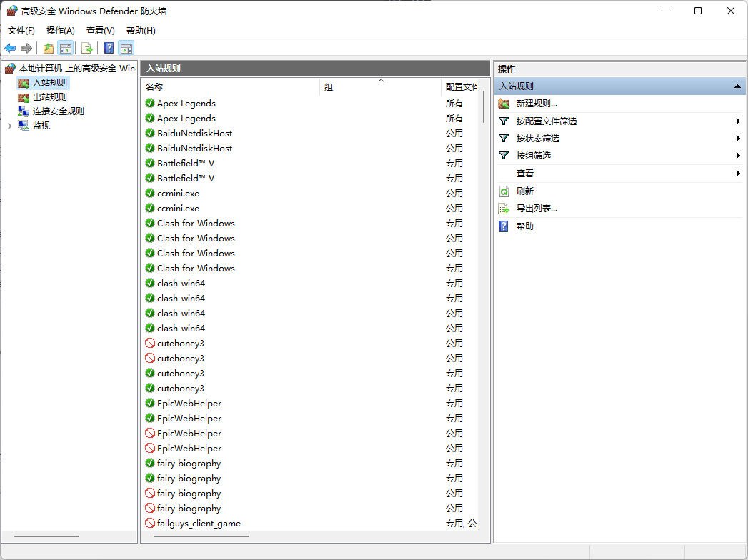Expand the 查看 submenu arrow in the Actions pane
The width and height of the screenshot is (748, 560).
738,174
